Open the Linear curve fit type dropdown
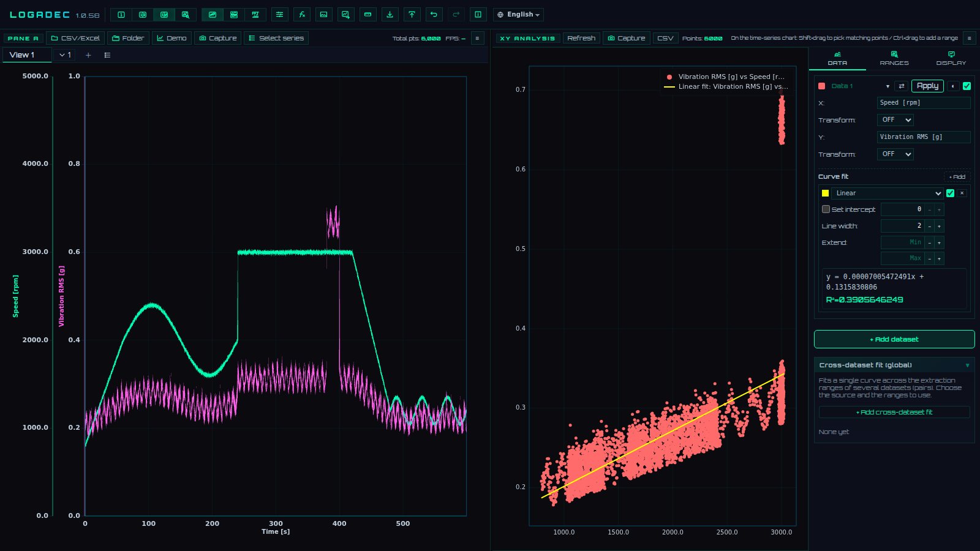This screenshot has height=551, width=980. (x=888, y=193)
